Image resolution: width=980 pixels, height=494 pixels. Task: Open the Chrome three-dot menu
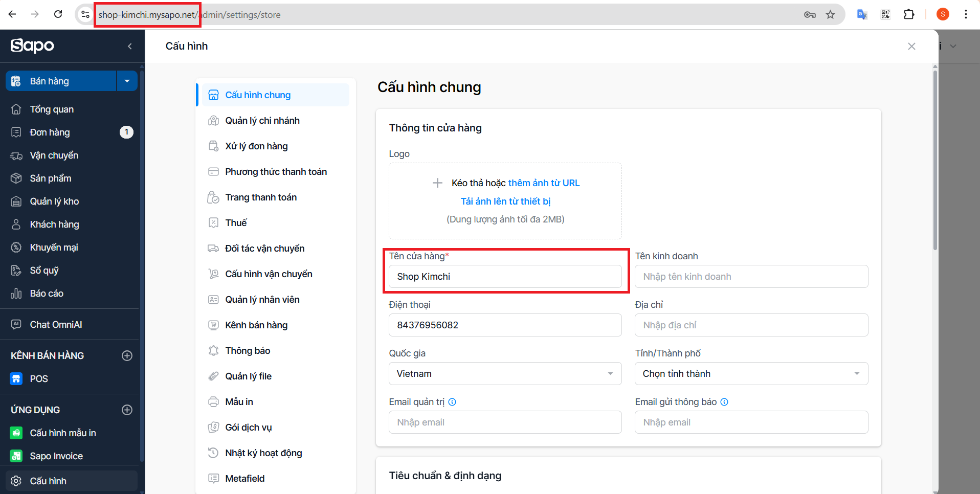pos(966,14)
